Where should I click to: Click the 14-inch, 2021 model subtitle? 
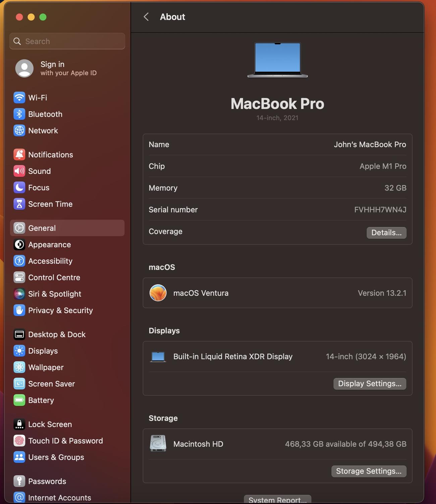pos(277,118)
